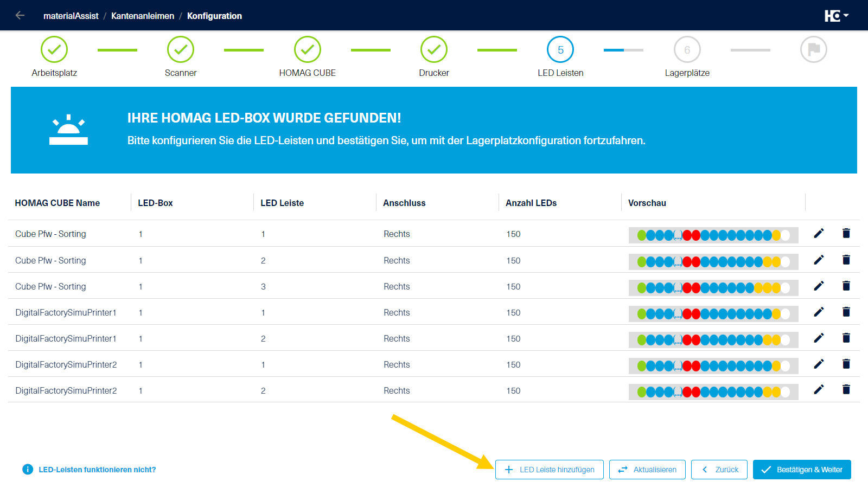Go back using the Zurück button
This screenshot has height=488, width=868.
[719, 470]
